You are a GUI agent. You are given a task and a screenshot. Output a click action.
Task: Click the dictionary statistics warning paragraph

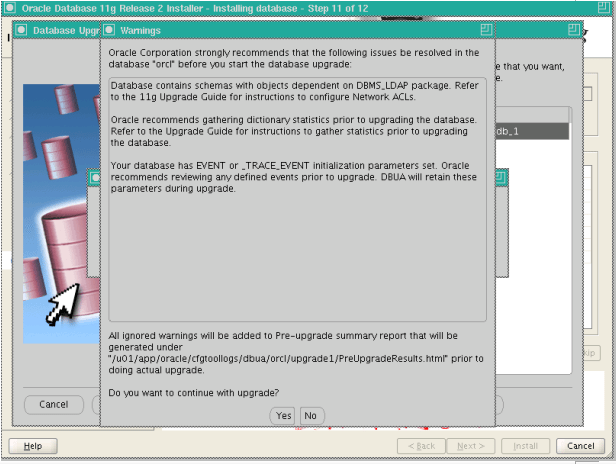[x=293, y=131]
